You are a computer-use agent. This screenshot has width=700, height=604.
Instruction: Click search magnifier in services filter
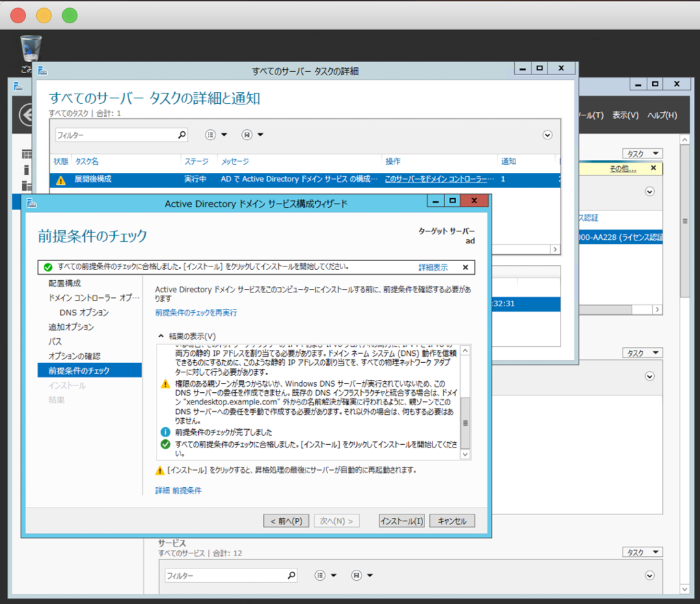click(x=291, y=575)
